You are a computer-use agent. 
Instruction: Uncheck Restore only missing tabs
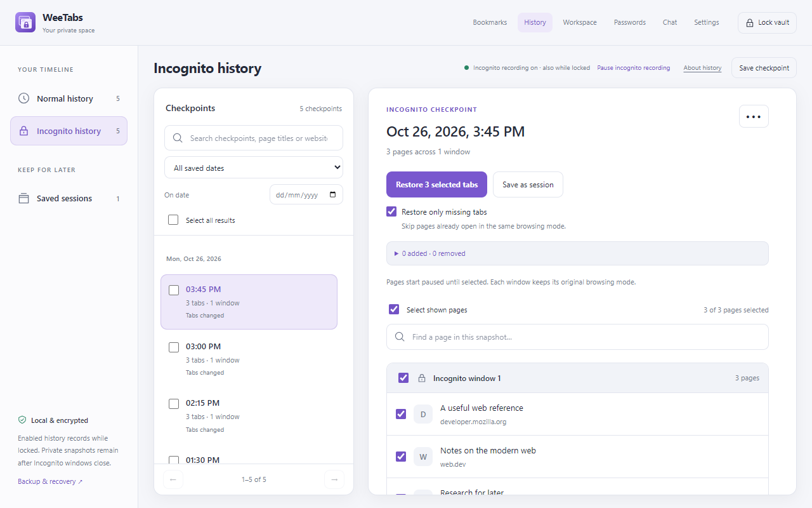click(391, 211)
